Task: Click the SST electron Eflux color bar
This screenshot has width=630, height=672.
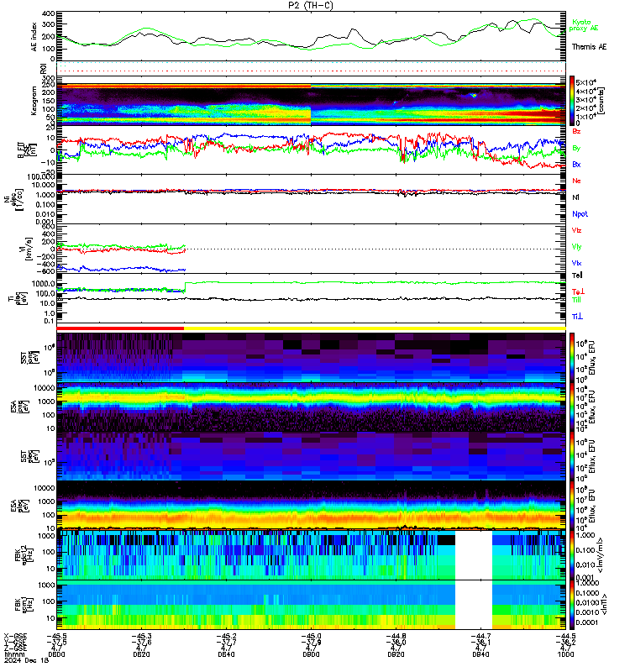Action: pyautogui.click(x=572, y=456)
